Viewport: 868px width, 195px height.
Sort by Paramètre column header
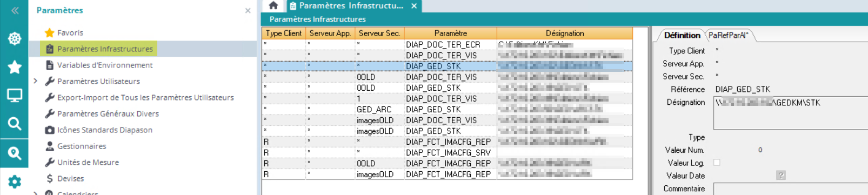point(450,33)
